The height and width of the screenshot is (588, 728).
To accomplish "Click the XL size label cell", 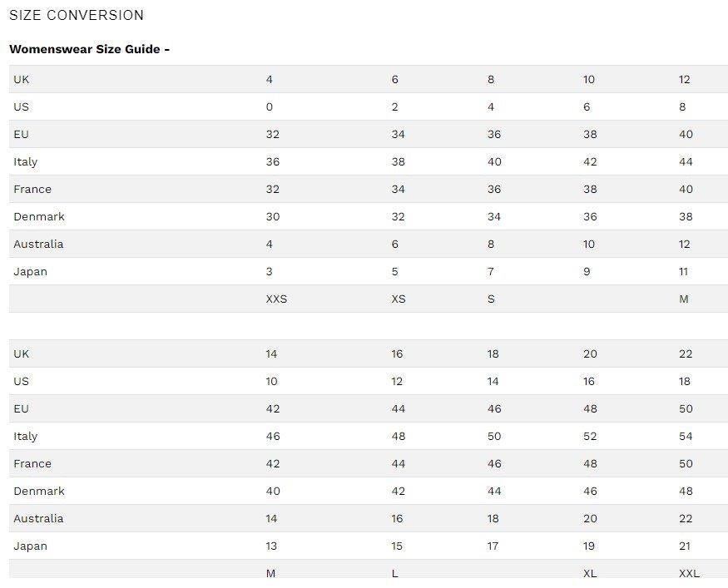I will click(x=590, y=573).
